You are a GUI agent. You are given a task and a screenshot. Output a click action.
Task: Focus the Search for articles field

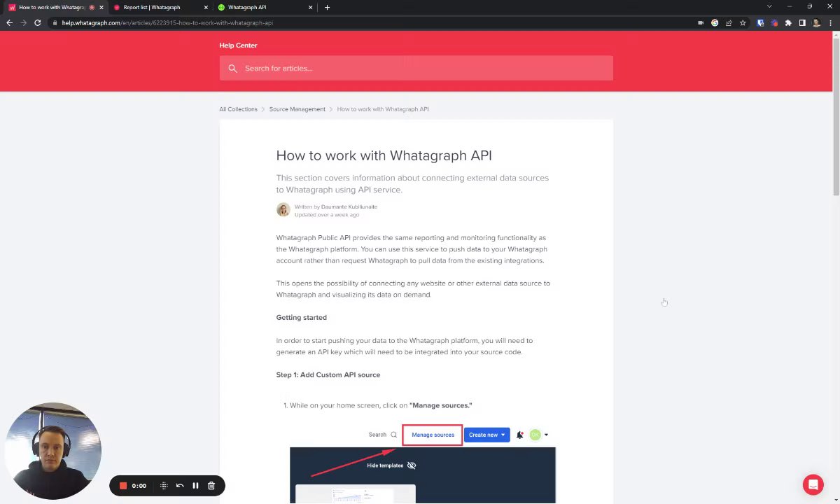click(416, 68)
